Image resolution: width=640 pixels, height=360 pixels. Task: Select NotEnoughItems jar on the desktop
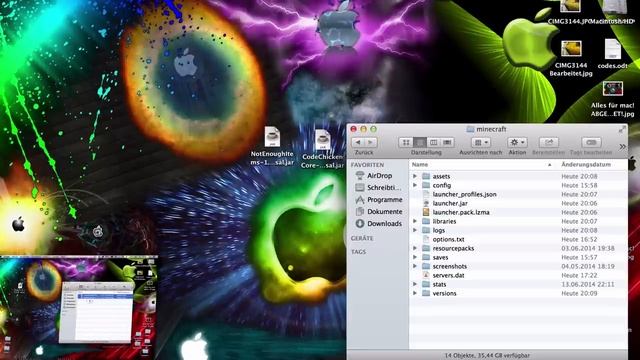click(x=272, y=146)
